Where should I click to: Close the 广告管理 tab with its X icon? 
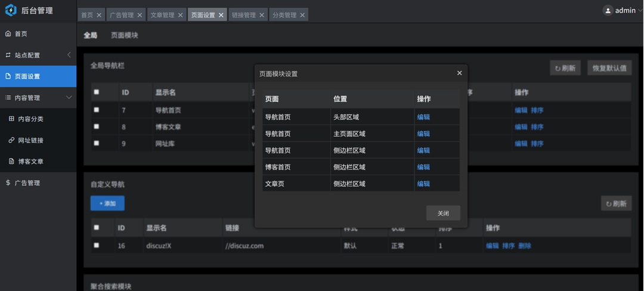140,16
